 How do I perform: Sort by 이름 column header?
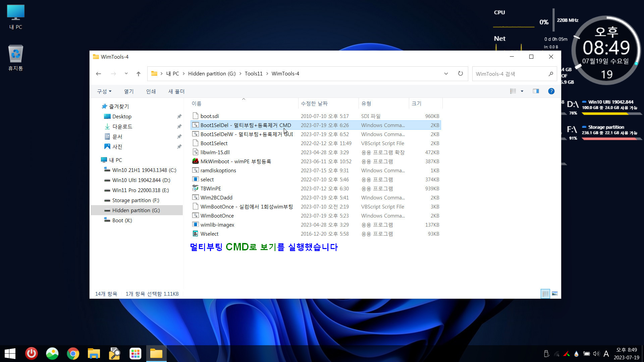point(244,104)
